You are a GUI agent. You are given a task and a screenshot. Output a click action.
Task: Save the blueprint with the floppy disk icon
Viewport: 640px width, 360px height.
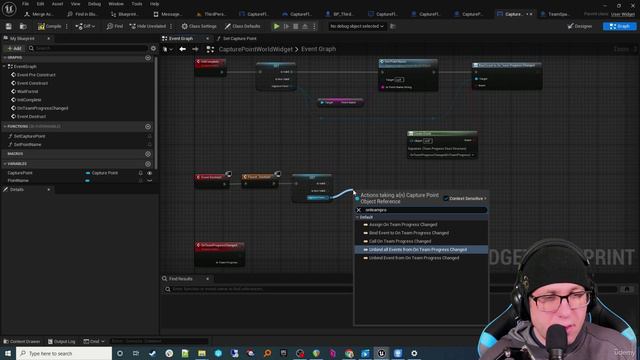click(x=9, y=26)
